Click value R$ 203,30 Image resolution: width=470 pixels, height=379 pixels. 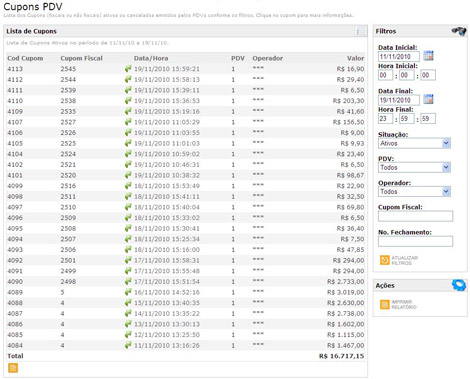[348, 101]
